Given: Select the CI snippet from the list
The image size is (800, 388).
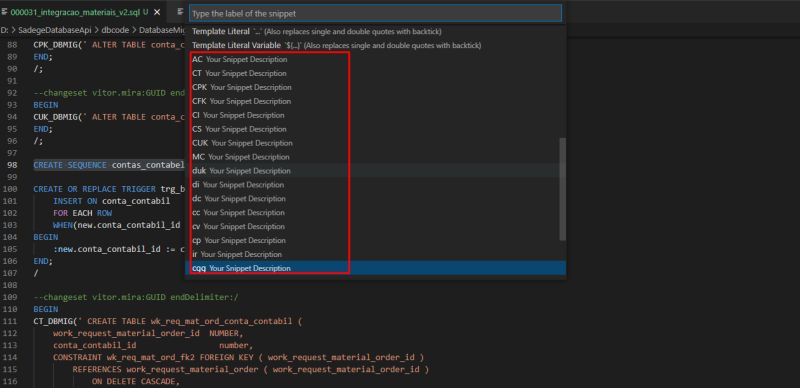Looking at the screenshot, I should coord(376,115).
